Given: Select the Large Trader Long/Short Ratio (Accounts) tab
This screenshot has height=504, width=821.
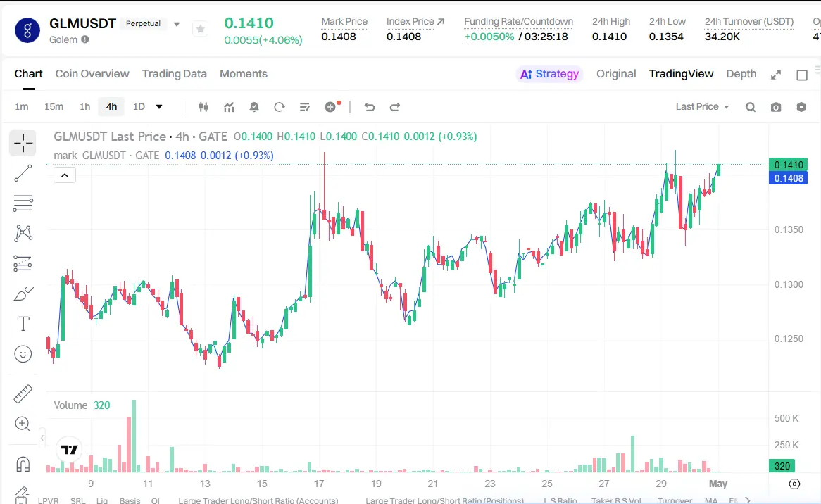Looking at the screenshot, I should coord(258,500).
